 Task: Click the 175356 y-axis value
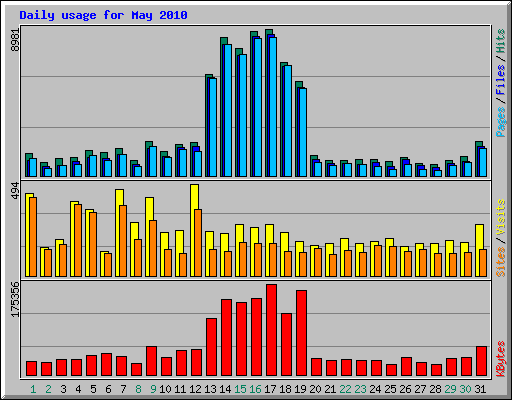[x=15, y=299]
